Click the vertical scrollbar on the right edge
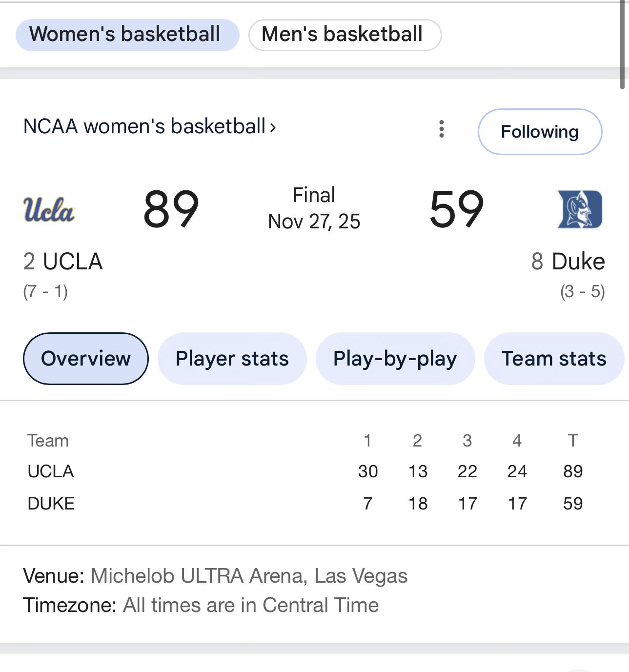This screenshot has width=629, height=672. coord(622,44)
